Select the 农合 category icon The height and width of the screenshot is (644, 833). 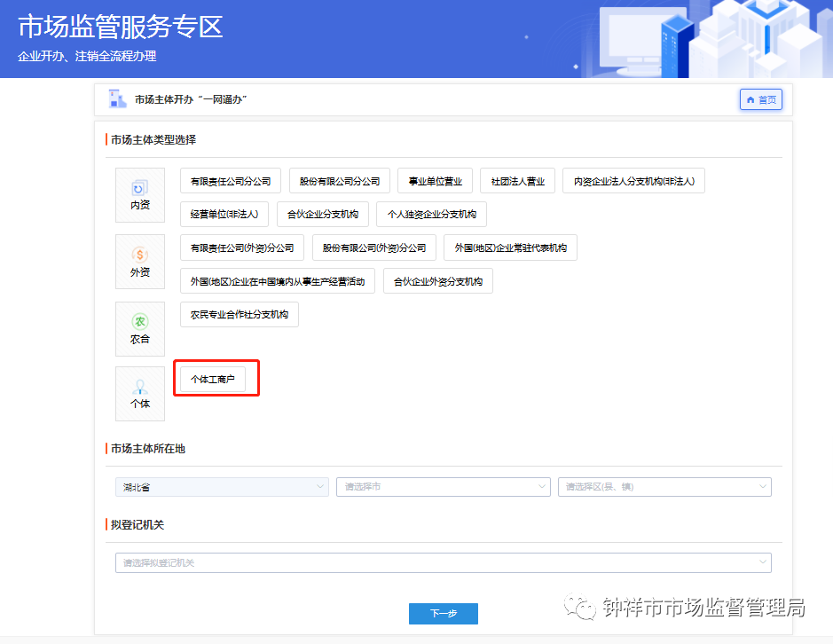coord(139,328)
